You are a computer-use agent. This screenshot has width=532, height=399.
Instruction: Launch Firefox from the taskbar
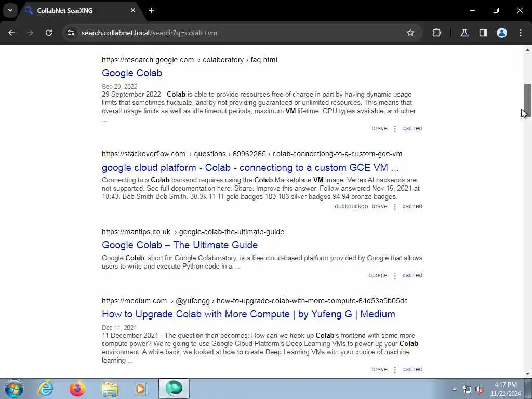pos(77,389)
